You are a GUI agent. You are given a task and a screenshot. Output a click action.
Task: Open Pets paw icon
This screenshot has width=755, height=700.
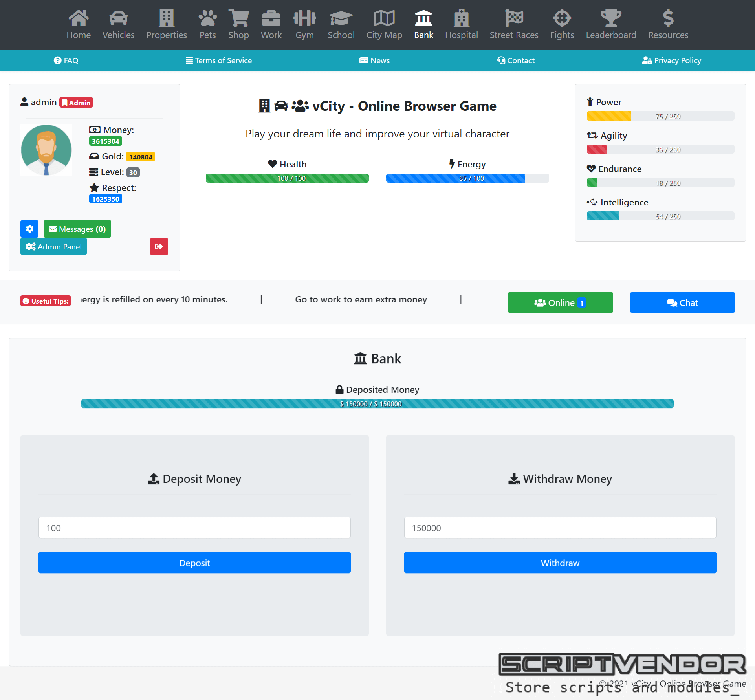207,18
